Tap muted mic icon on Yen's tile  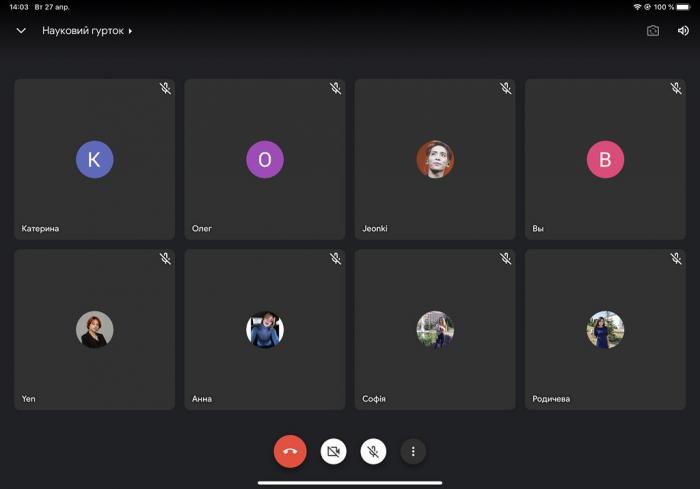165,259
